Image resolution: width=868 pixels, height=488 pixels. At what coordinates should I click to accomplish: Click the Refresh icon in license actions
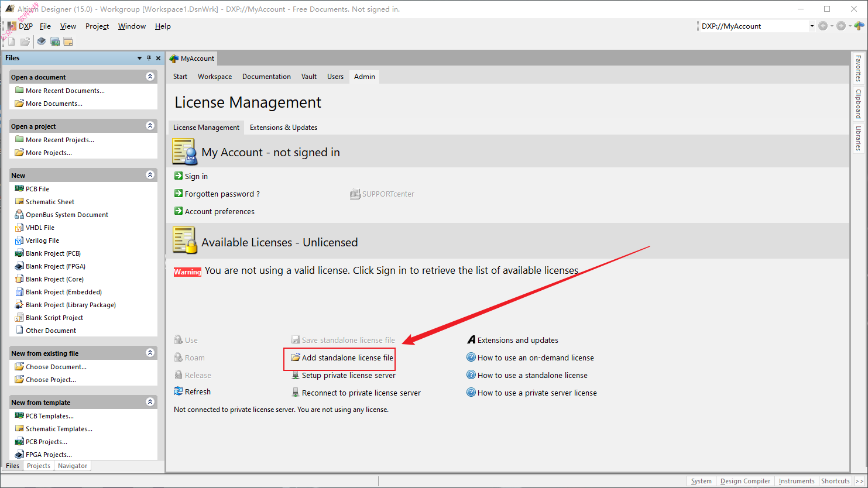pos(179,391)
